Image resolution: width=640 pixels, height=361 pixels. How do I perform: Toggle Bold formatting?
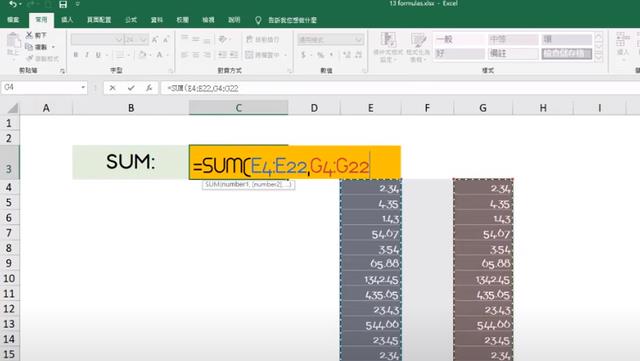[76, 55]
